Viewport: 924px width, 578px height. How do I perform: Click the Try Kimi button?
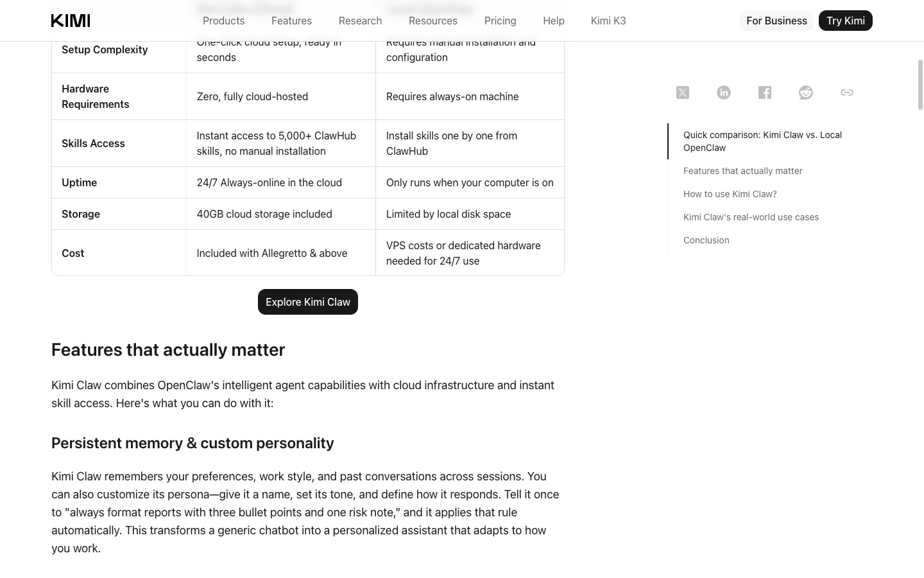[846, 21]
